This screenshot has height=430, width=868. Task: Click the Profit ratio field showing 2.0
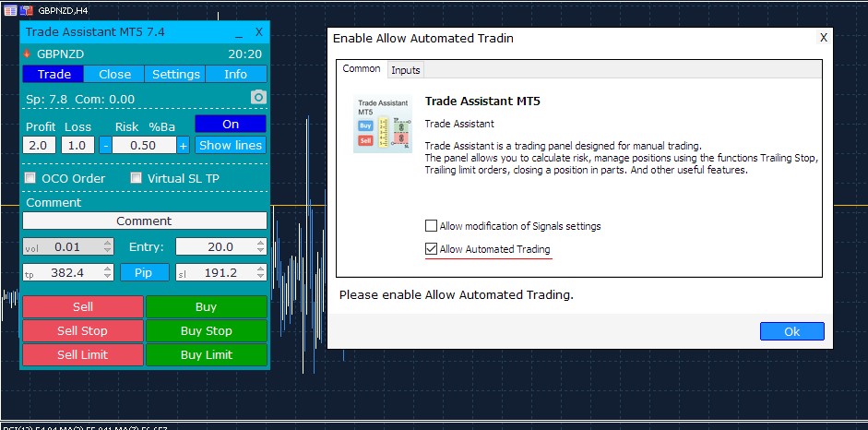click(39, 146)
